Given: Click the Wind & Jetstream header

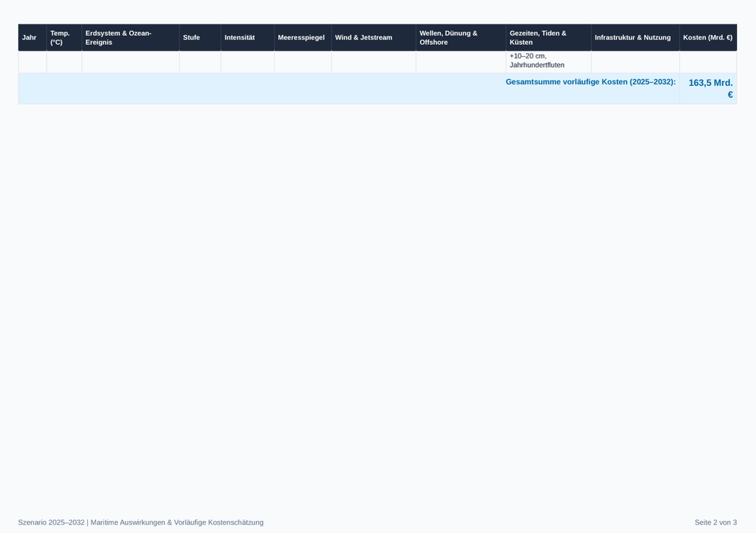Looking at the screenshot, I should [374, 38].
